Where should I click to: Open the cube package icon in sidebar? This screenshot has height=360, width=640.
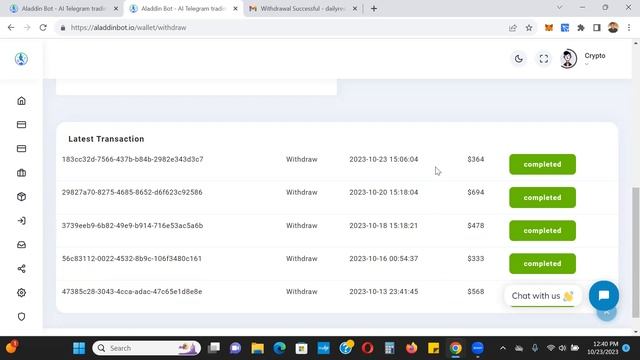point(22,197)
